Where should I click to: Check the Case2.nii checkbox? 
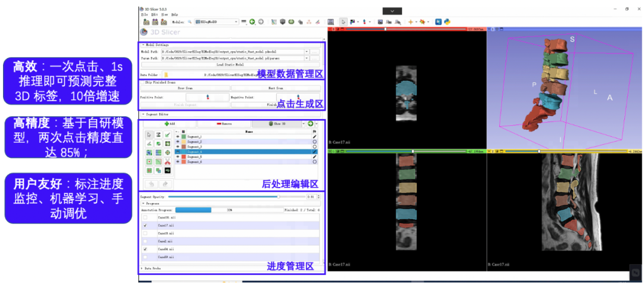pos(145,241)
